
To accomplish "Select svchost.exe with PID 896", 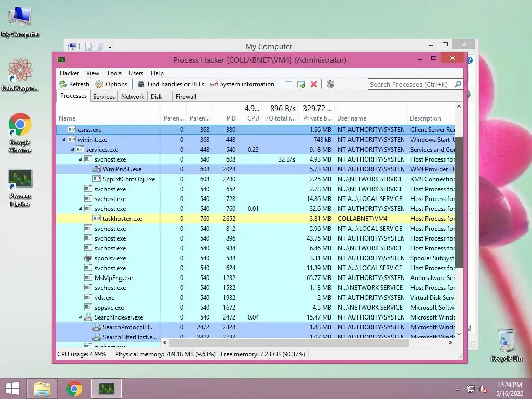I will (x=256, y=238).
